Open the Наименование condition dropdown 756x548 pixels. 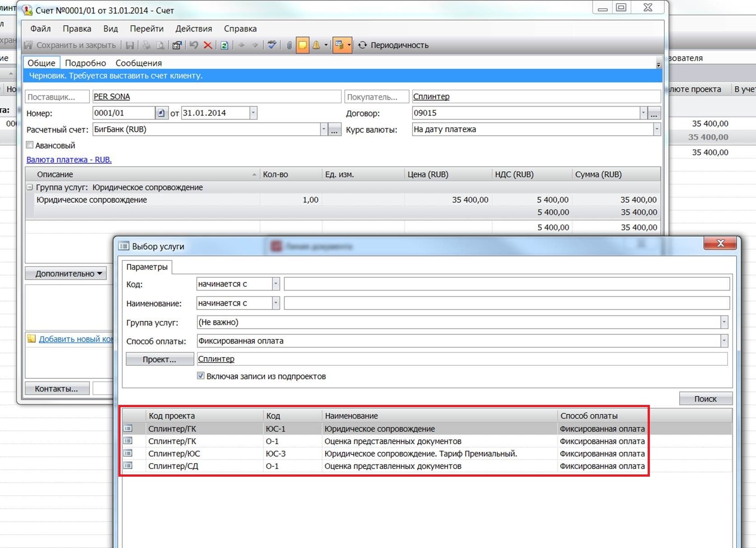(275, 303)
